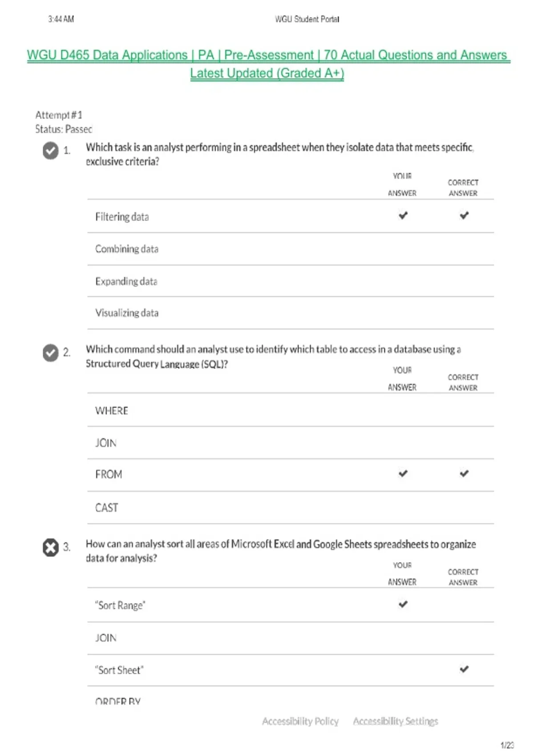Viewport: 534px width, 756px height.
Task: Click Your Answer checkmark for Filtering data
Action: [403, 216]
